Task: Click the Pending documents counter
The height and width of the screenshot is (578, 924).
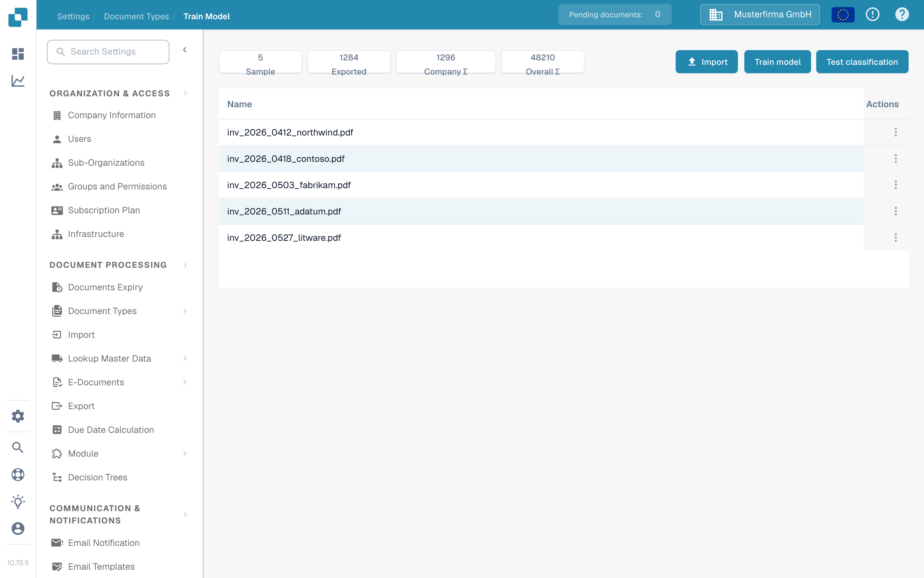Action: click(615, 14)
